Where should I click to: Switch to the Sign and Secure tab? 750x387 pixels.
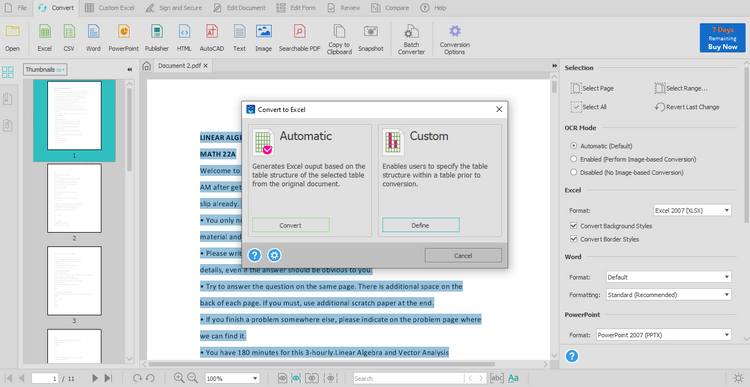(174, 8)
